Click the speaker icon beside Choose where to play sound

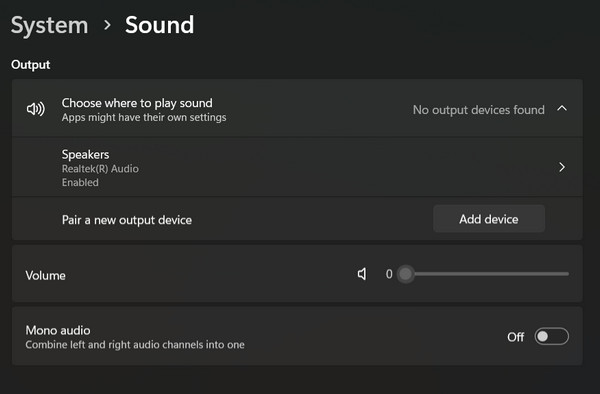tap(36, 109)
